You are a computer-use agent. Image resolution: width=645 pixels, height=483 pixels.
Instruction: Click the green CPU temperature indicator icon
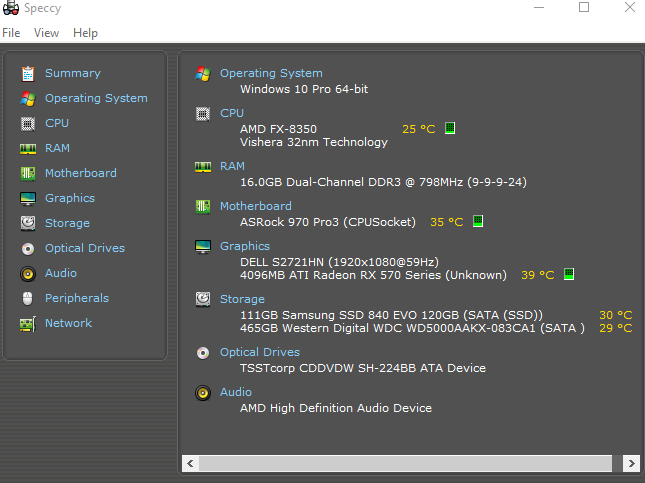tap(450, 128)
